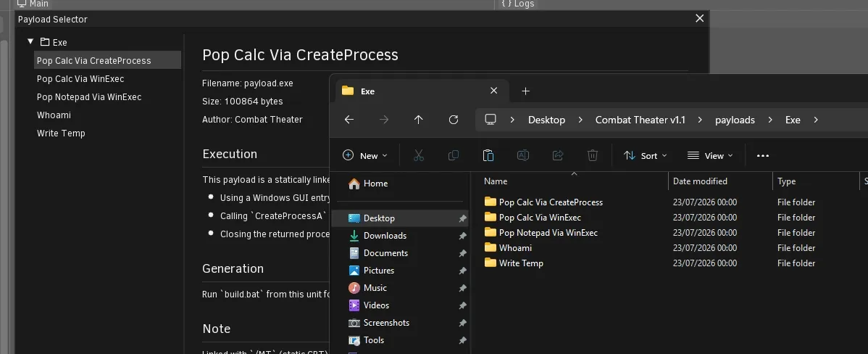Close the Exe tab in File Explorer

[494, 91]
